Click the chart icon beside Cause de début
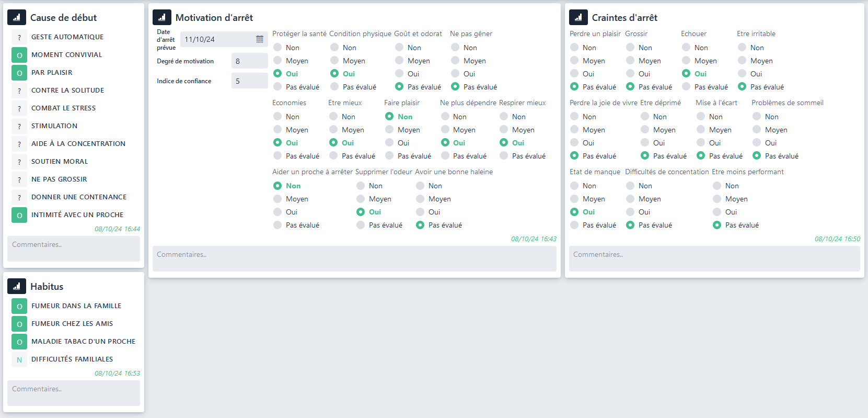Image resolution: width=868 pixels, height=418 pixels. (x=16, y=17)
